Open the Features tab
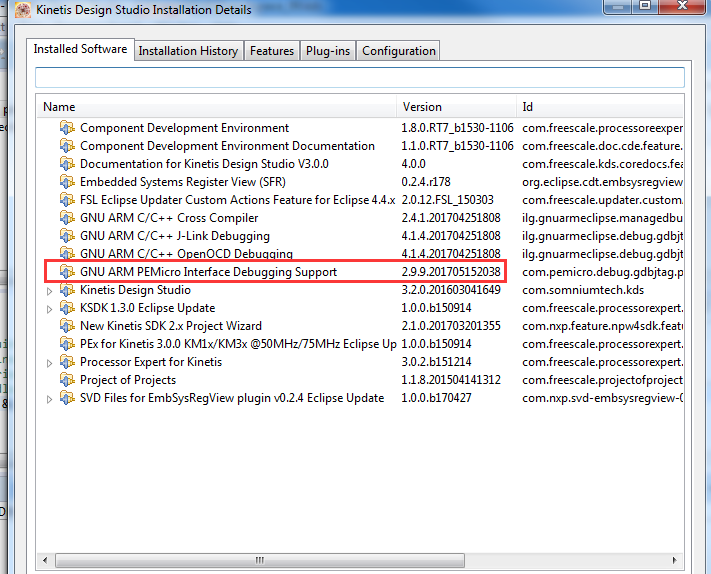Viewport: 711px width, 574px height. pyautogui.click(x=272, y=51)
